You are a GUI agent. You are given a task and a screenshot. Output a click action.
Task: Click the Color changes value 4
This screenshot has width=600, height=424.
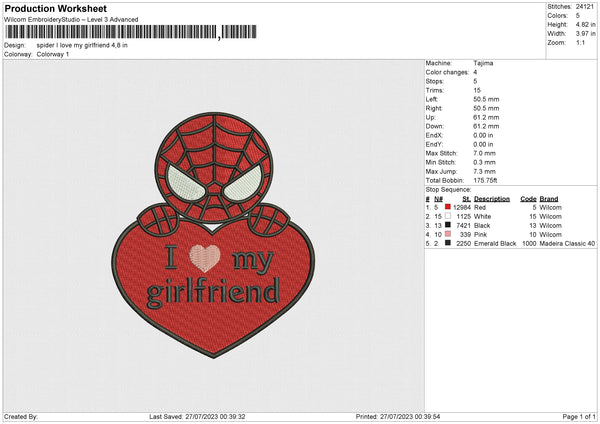475,72
